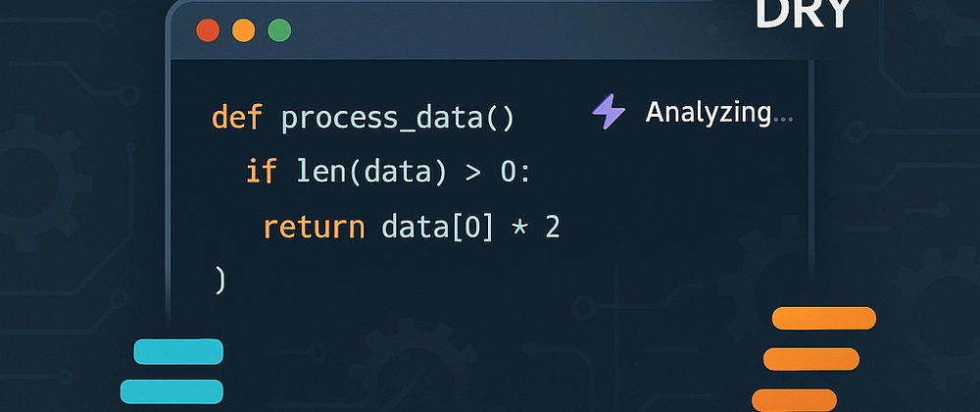This screenshot has width=980, height=412.
Task: Select the process_data() function name
Action: 398,119
